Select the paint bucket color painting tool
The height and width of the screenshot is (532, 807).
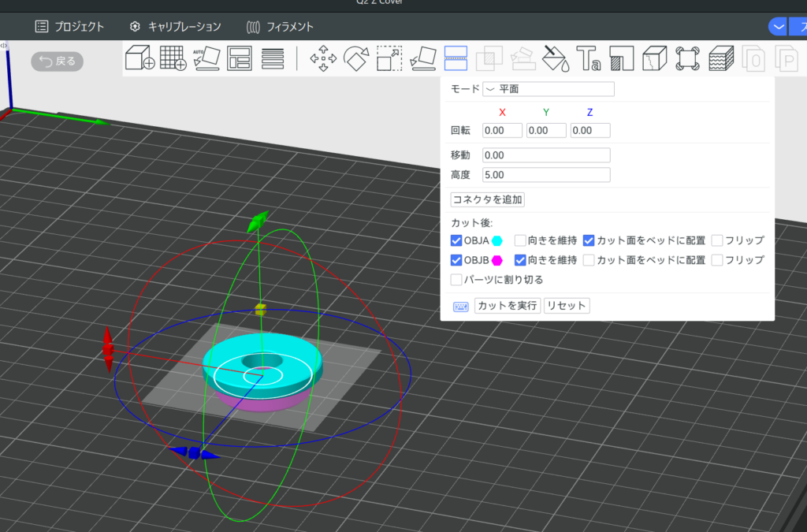tap(556, 58)
